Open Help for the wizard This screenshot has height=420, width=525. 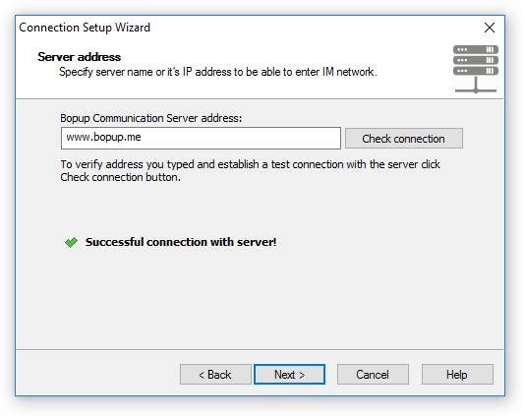(x=457, y=375)
